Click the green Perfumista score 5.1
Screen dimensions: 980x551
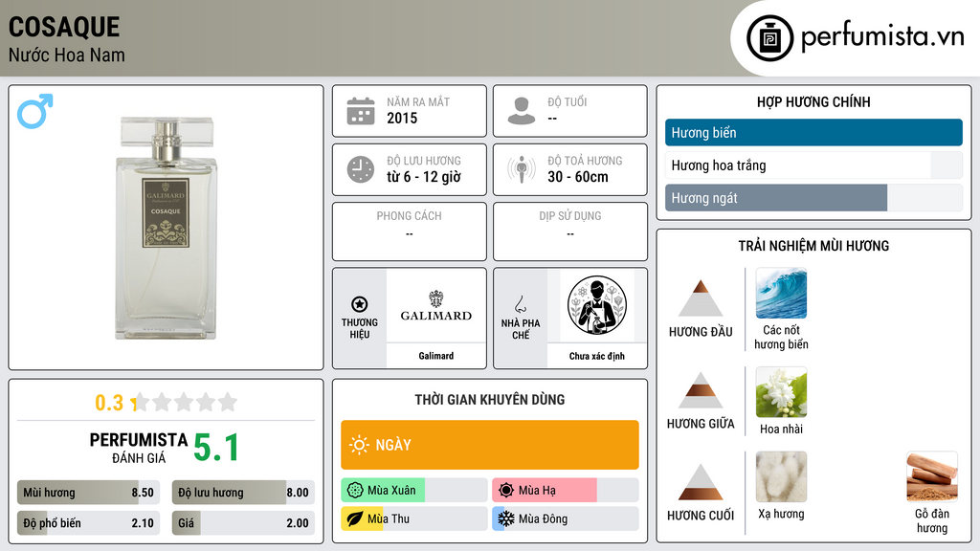coord(216,448)
